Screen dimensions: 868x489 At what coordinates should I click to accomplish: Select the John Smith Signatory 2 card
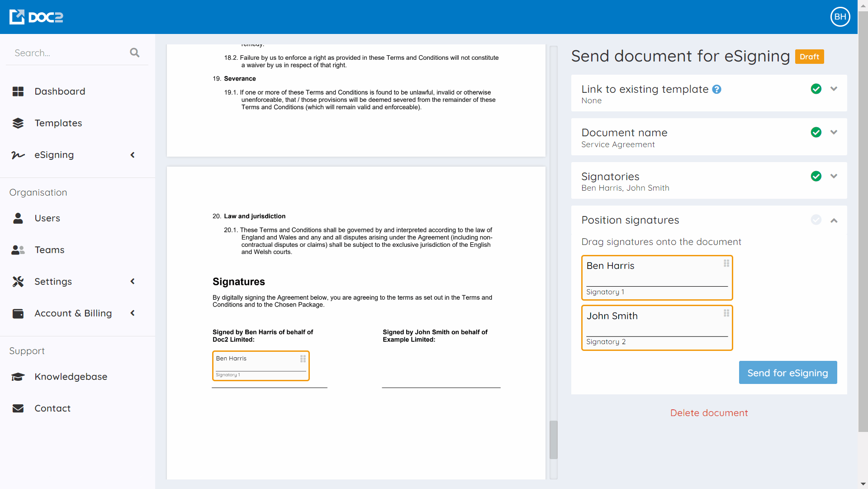coord(657,328)
